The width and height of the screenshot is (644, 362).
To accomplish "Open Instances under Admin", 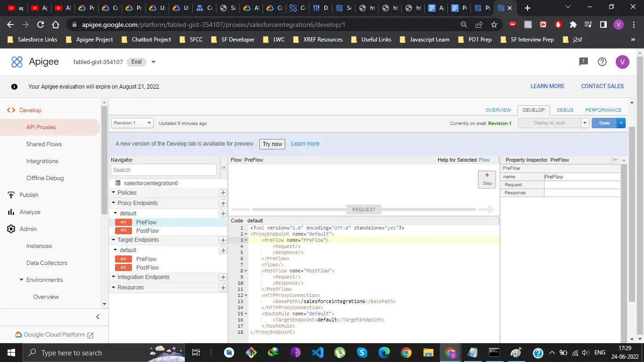I will tap(39, 246).
